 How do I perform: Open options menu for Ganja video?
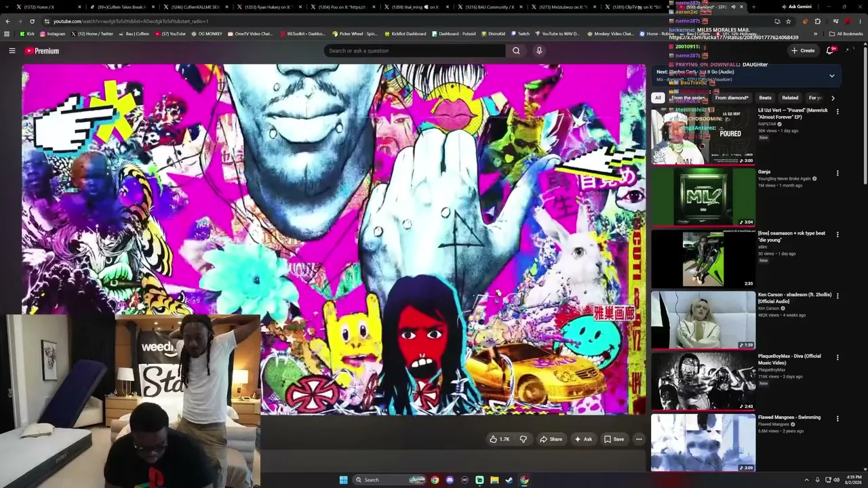coord(837,174)
